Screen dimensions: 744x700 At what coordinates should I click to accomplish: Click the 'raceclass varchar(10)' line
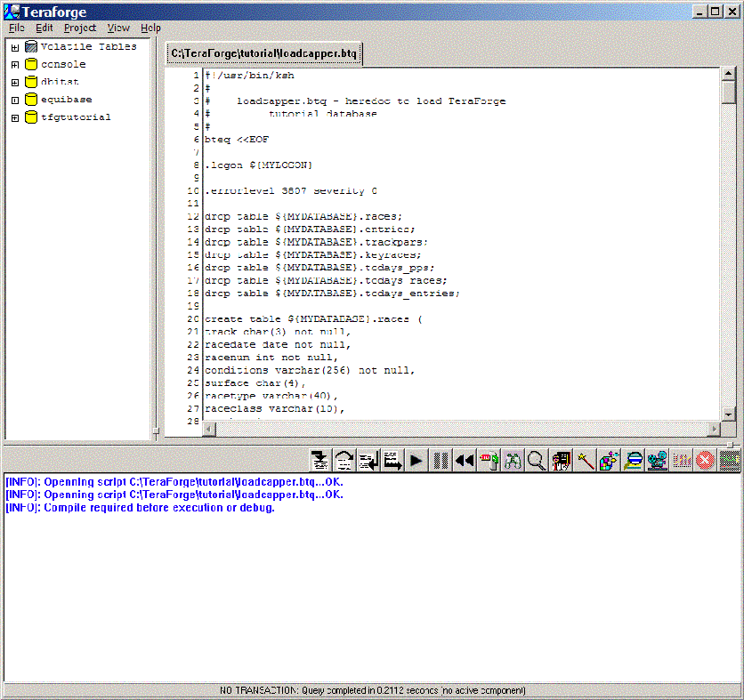pyautogui.click(x=275, y=408)
